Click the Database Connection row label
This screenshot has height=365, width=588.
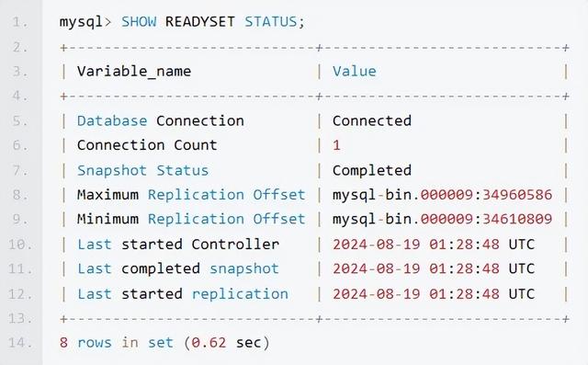[161, 120]
